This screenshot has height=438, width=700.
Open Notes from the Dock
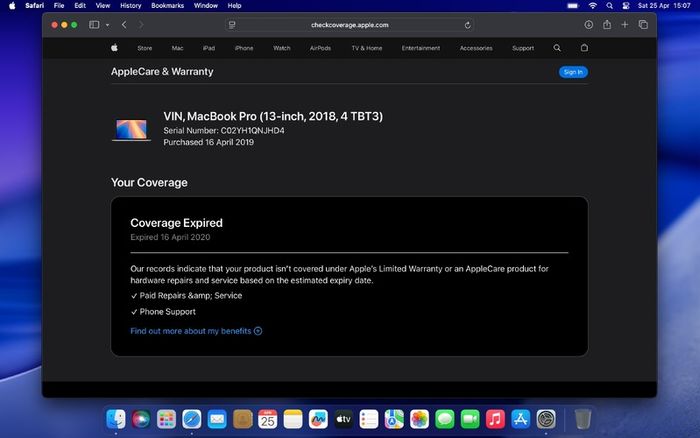(x=293, y=419)
